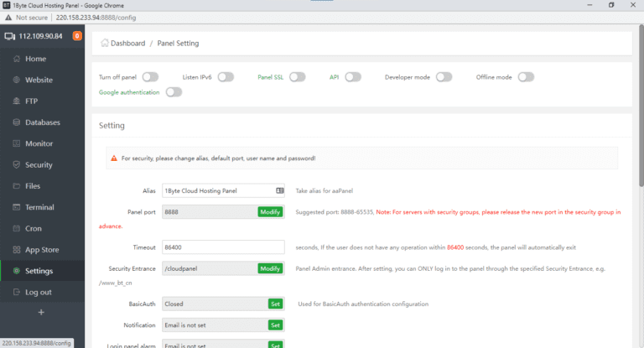Click the Timeout input field

[223, 248]
